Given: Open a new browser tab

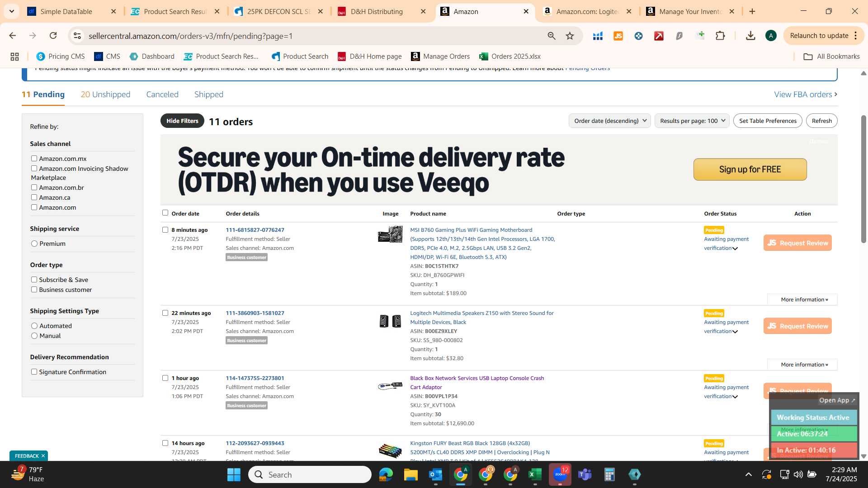Looking at the screenshot, I should pyautogui.click(x=752, y=11).
